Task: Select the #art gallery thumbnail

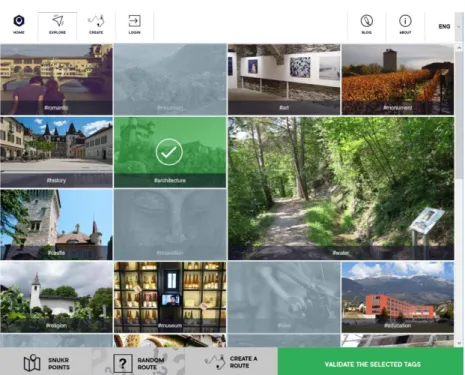Action: (284, 79)
